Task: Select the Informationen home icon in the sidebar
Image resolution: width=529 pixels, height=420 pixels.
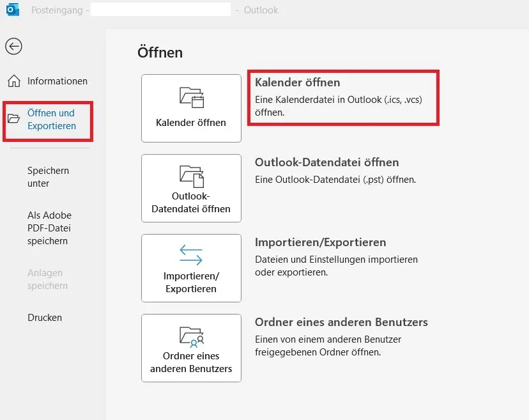Action: coord(13,81)
